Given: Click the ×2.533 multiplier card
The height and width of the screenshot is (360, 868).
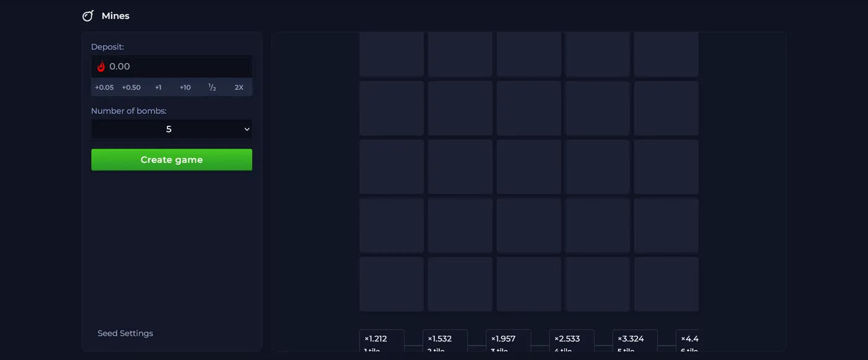Looking at the screenshot, I should (572, 341).
